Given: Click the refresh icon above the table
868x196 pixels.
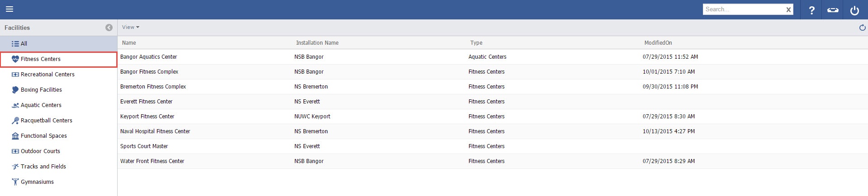Looking at the screenshot, I should (862, 28).
